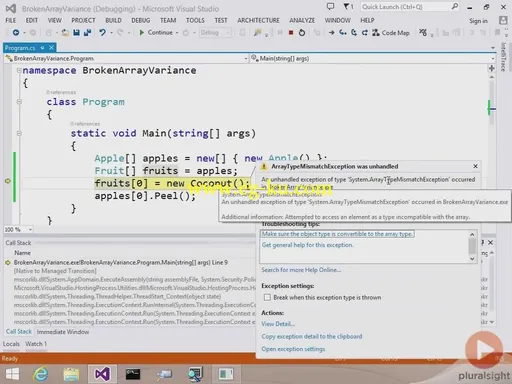512x384 pixels.
Task: Click 'Make sure the object type is convertible' tip
Action: click(337, 234)
